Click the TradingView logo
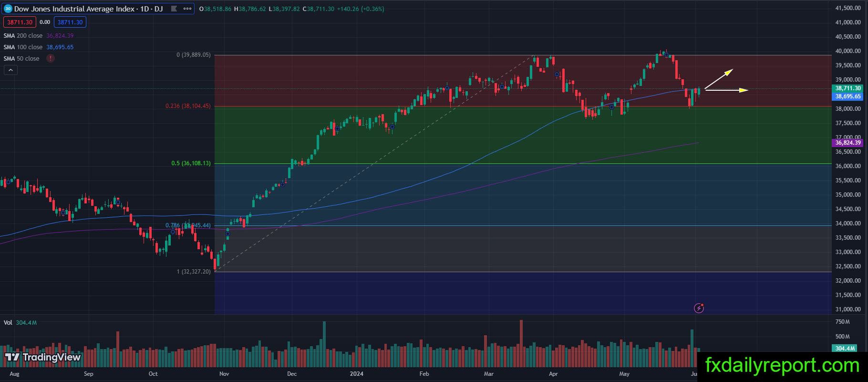 coord(43,357)
